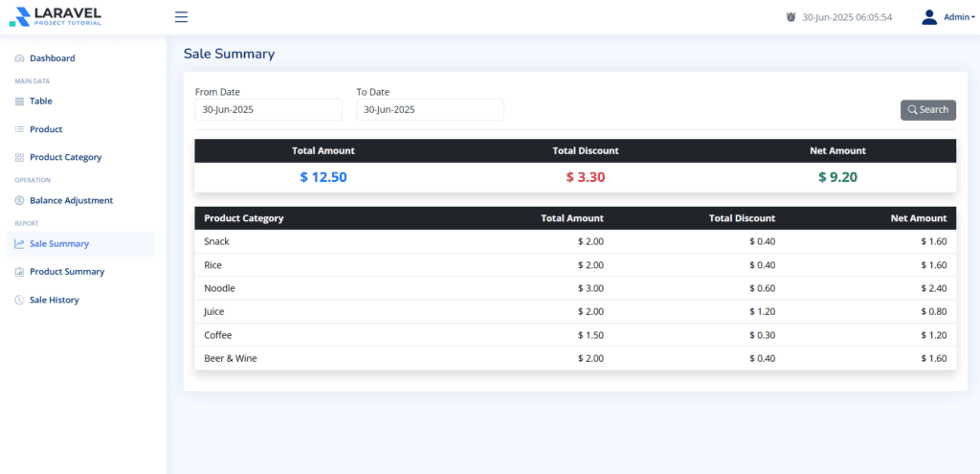Toggle the hamburger sidebar menu icon

point(182,17)
